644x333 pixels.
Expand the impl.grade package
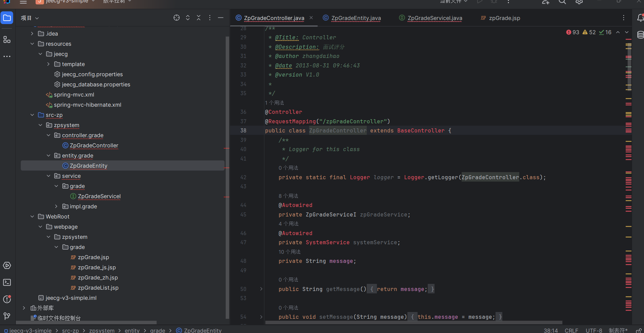point(56,206)
